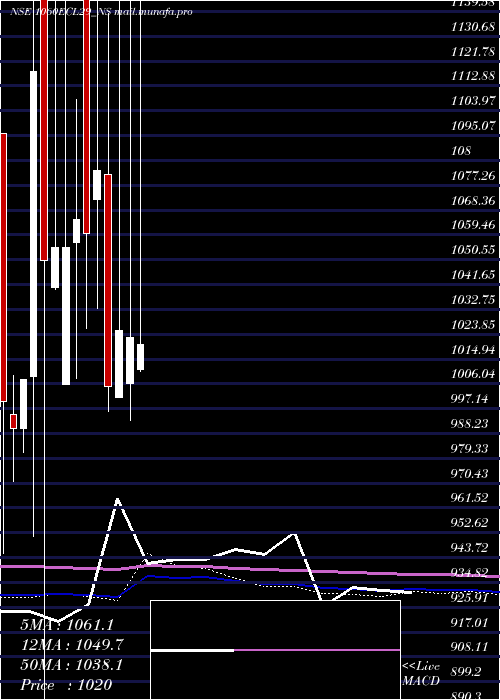Click the 1050.55 price axis label

[473, 250]
